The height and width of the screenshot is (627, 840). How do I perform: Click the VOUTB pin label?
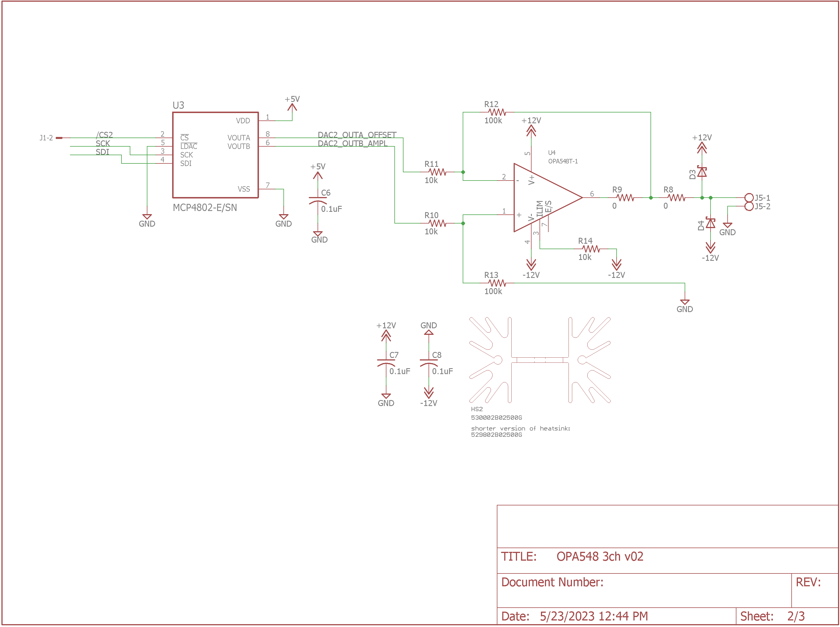click(x=238, y=147)
